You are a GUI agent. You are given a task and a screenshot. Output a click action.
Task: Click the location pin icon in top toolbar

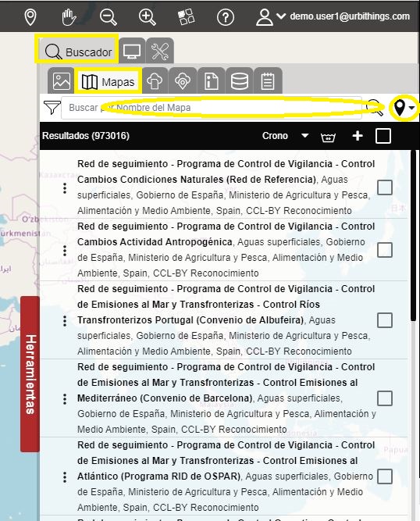coord(30,17)
